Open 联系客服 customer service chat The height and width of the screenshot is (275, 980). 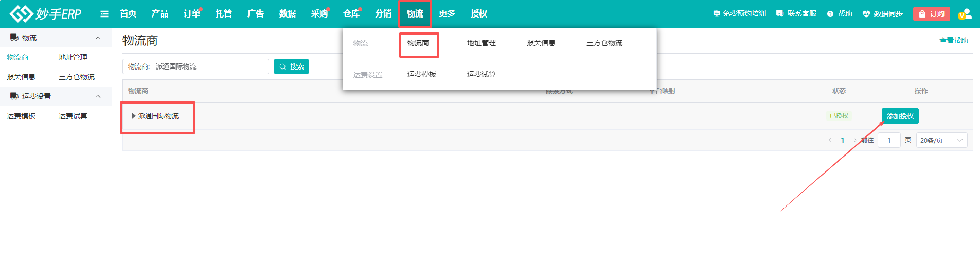point(796,14)
